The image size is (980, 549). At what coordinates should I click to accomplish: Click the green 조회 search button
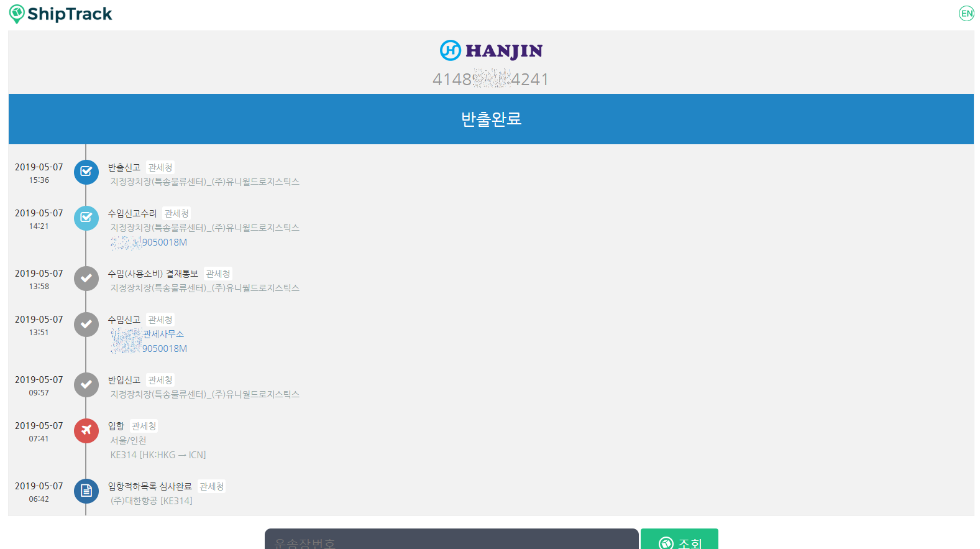coord(679,540)
